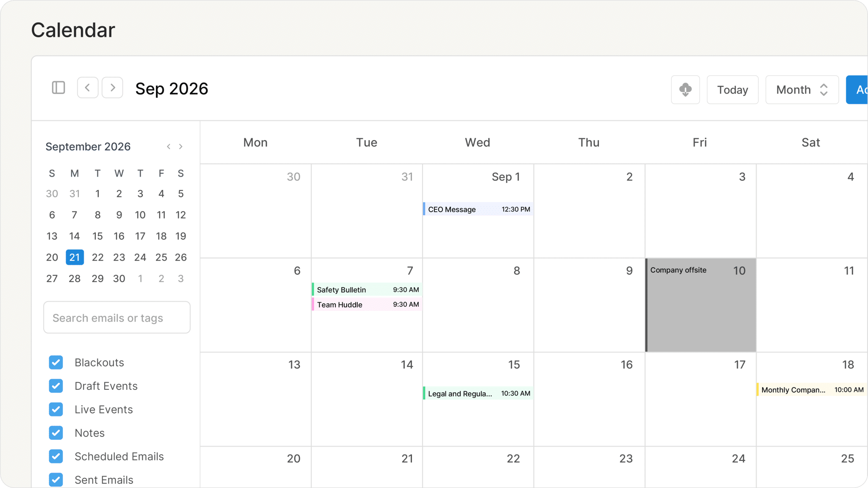Screen dimensions: 868x488
Task: Click mini calendar next month chevron
Action: pyautogui.click(x=181, y=147)
